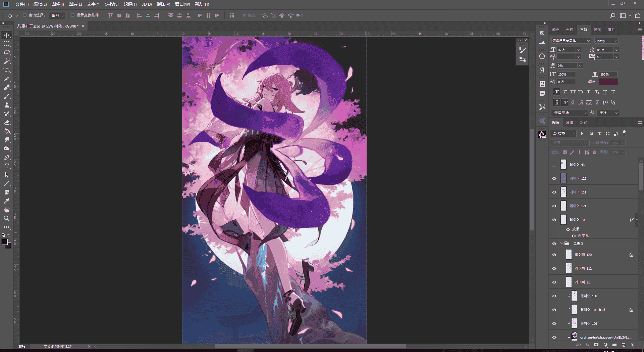Select the Horizontal Type tool
The image size is (644, 352).
[x=7, y=166]
